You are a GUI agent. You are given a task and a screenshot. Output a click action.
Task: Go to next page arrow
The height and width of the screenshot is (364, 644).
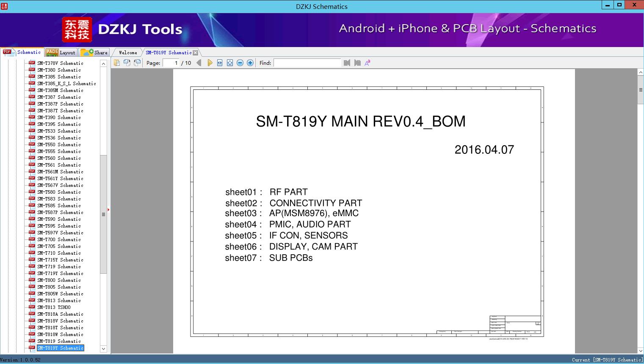pyautogui.click(x=210, y=63)
